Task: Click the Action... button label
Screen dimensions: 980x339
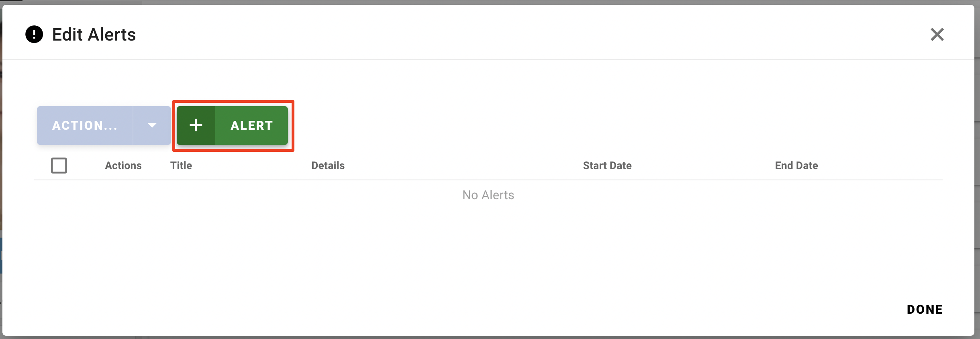Action: (x=85, y=125)
